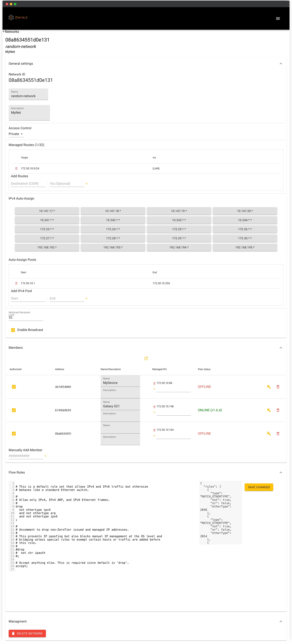The height and width of the screenshot is (644, 292).
Task: Unauthorize member 3b7df34880 checkbox
Action: 14,387
